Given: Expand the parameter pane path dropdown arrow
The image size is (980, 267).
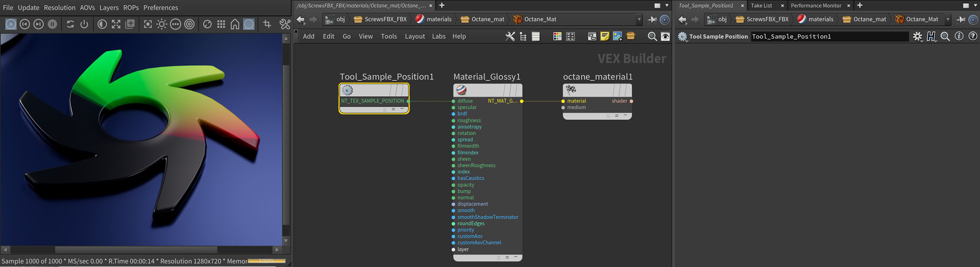Looking at the screenshot, I should [x=948, y=19].
